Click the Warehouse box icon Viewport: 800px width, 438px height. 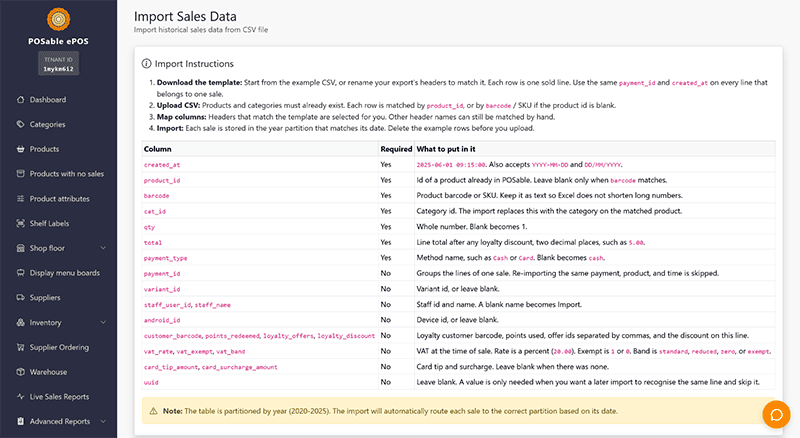(x=20, y=372)
